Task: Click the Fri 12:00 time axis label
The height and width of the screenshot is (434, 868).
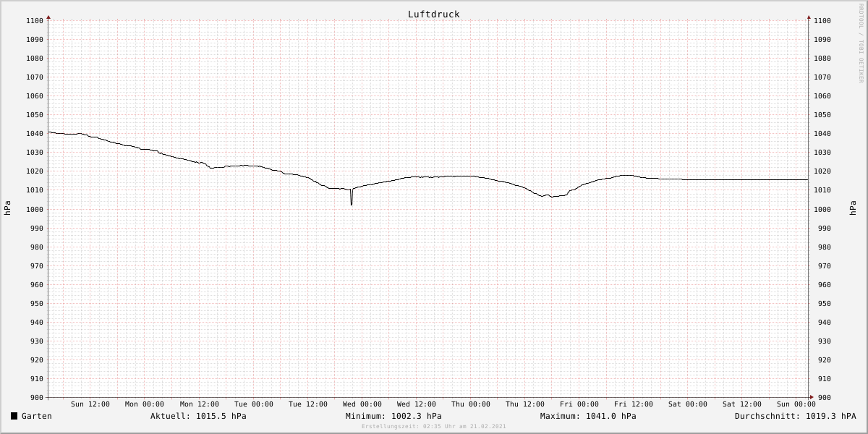Action: pyautogui.click(x=634, y=404)
